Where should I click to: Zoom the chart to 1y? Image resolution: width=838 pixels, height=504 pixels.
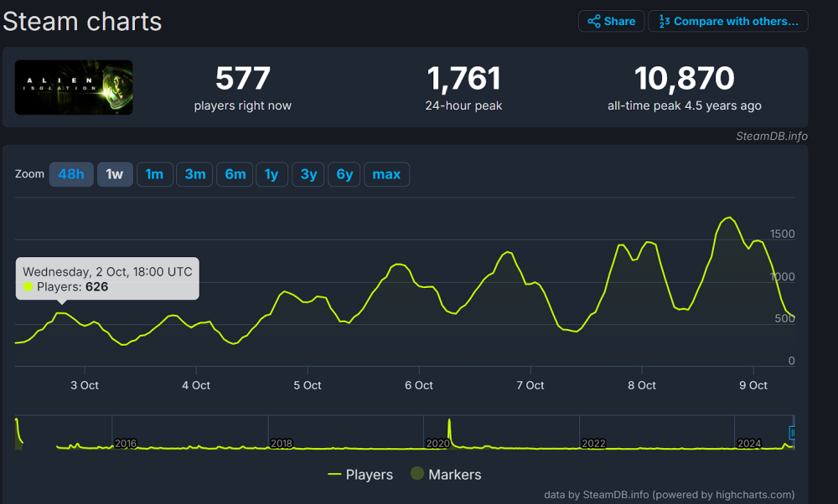coord(272,174)
